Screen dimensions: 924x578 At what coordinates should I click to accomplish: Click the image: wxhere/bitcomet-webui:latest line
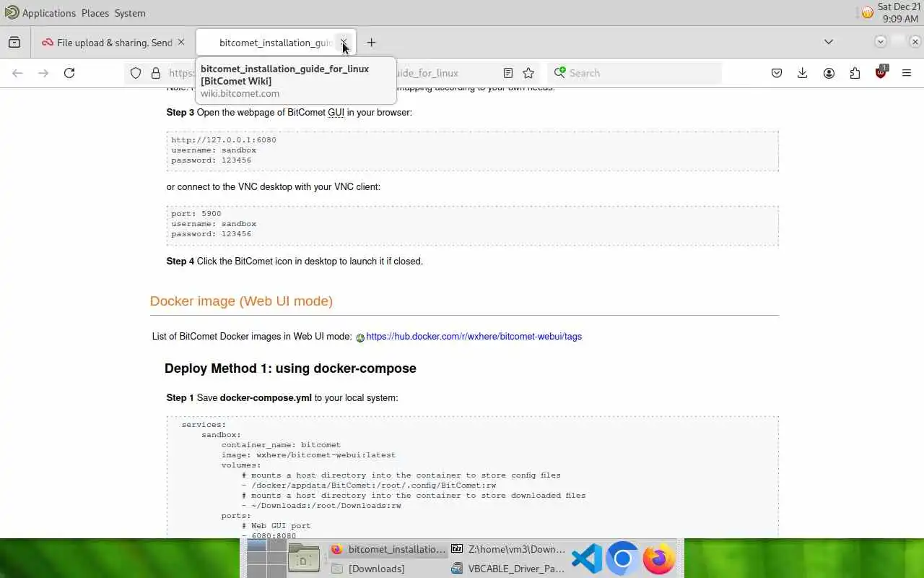coord(308,455)
